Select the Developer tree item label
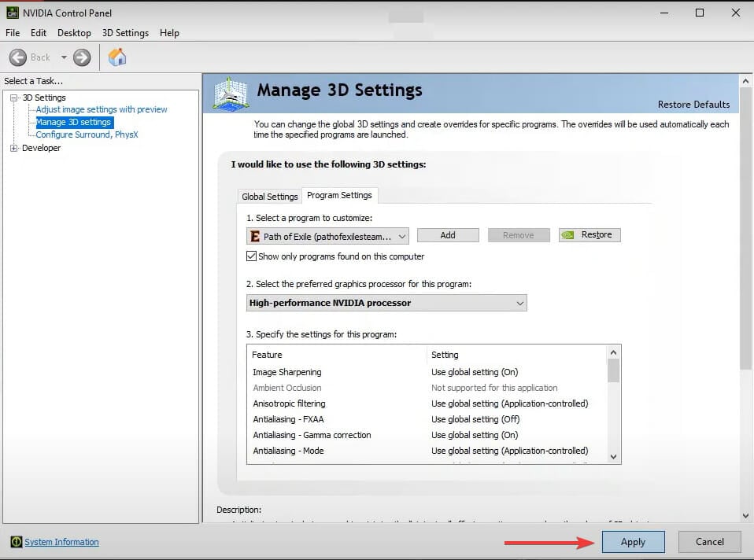The image size is (754, 560). 42,148
